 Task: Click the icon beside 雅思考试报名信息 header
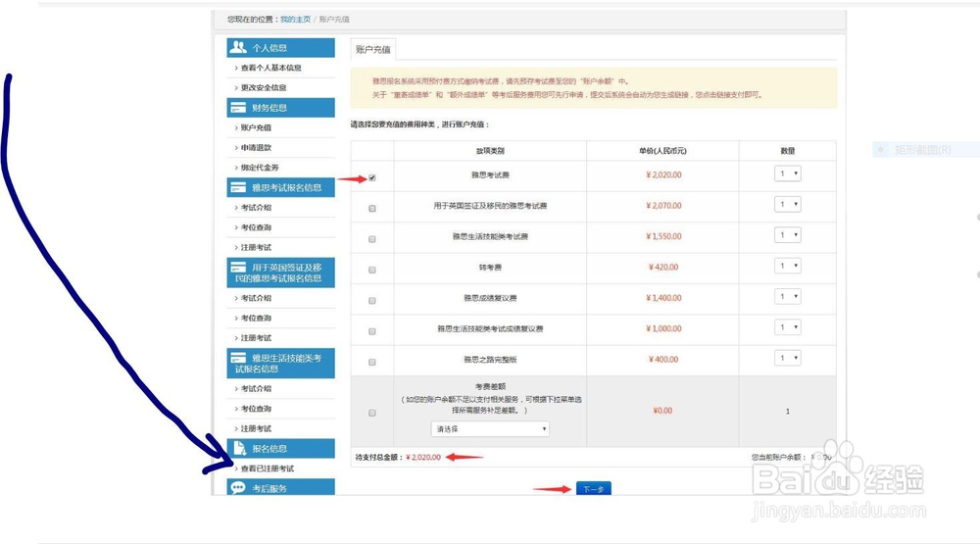[x=238, y=187]
